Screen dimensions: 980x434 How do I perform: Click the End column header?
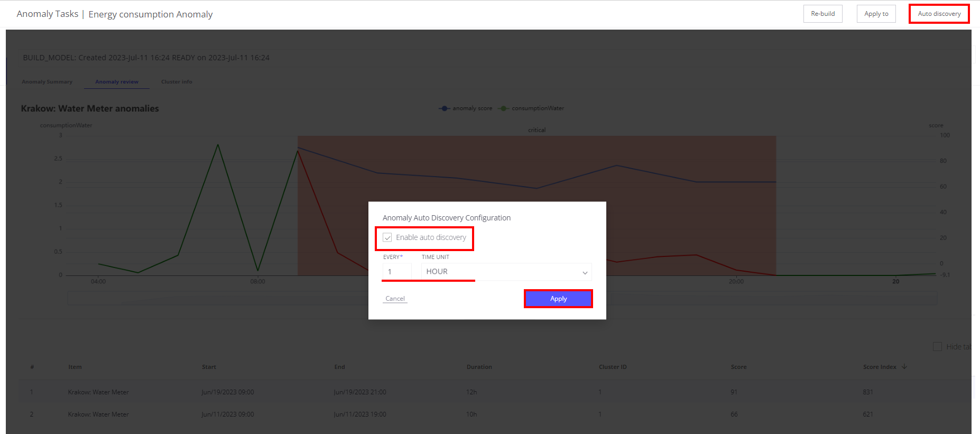[x=339, y=367]
